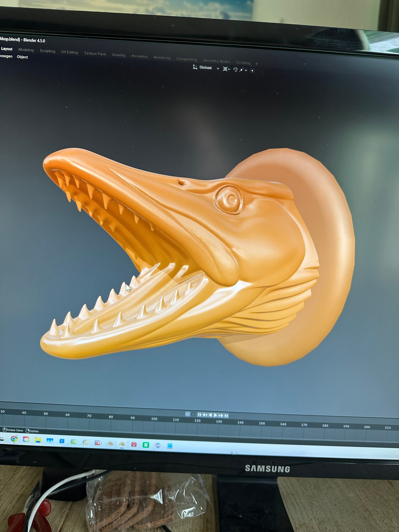Open the Shading workspace tab
Screen dimensions: 399x532
pos(119,55)
